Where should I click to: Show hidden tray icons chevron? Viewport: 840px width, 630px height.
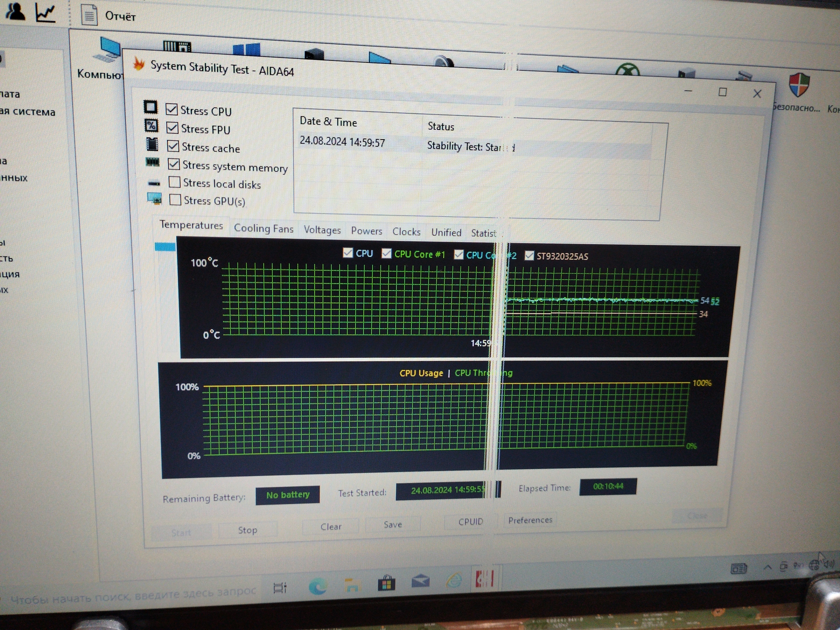click(x=767, y=567)
